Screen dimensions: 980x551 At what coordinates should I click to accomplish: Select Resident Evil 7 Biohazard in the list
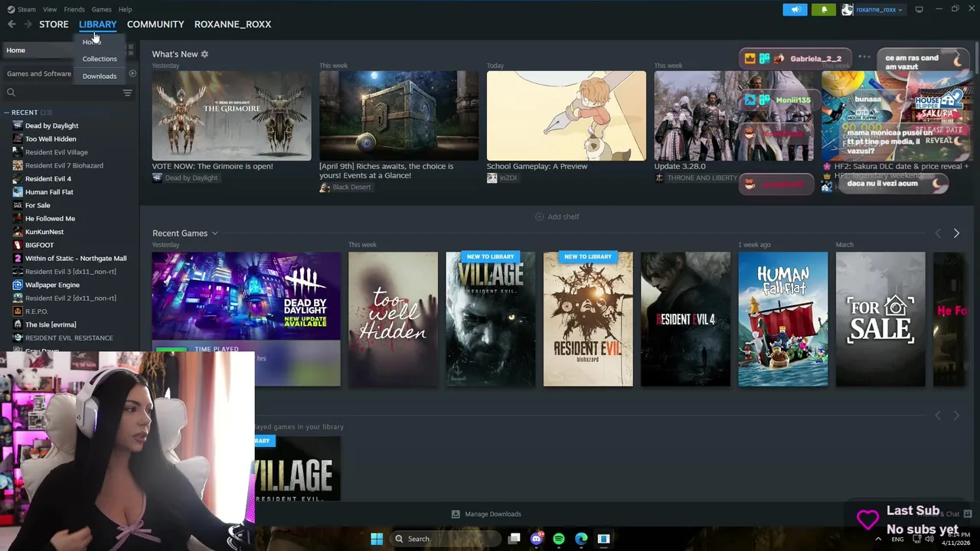click(x=64, y=165)
